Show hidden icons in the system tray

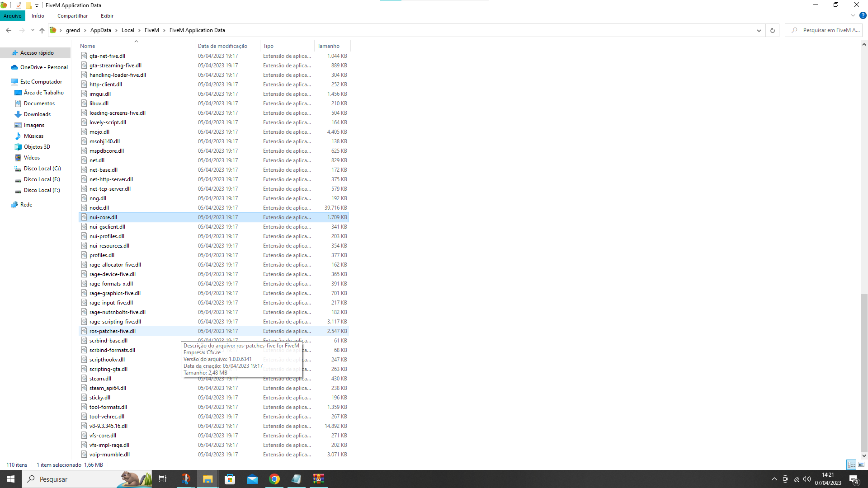(x=774, y=479)
